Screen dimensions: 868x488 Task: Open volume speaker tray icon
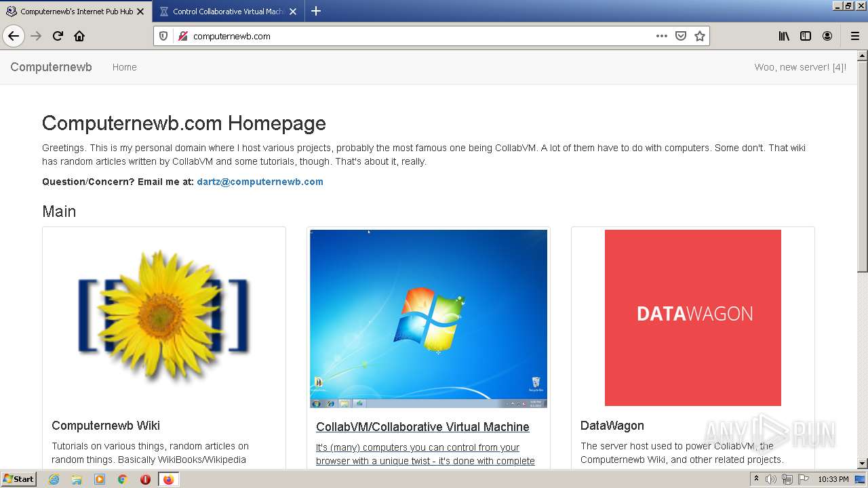point(771,479)
